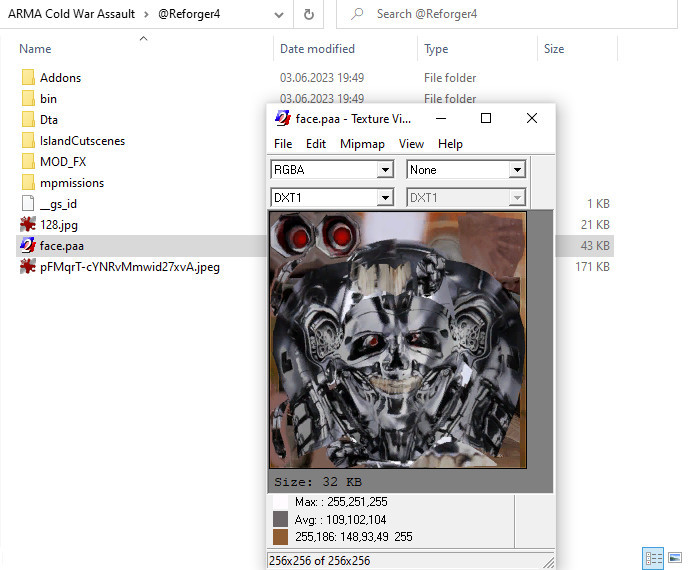Image resolution: width=690 pixels, height=570 pixels.
Task: Close the Texture Viewer window
Action: [x=532, y=118]
